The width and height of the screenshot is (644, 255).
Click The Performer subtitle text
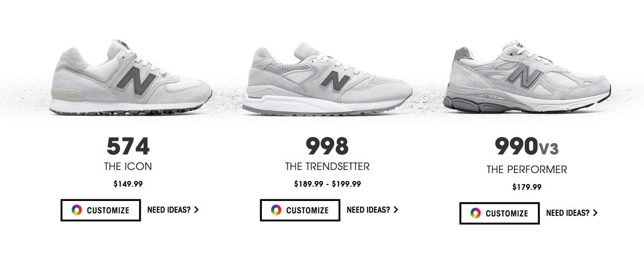527,170
